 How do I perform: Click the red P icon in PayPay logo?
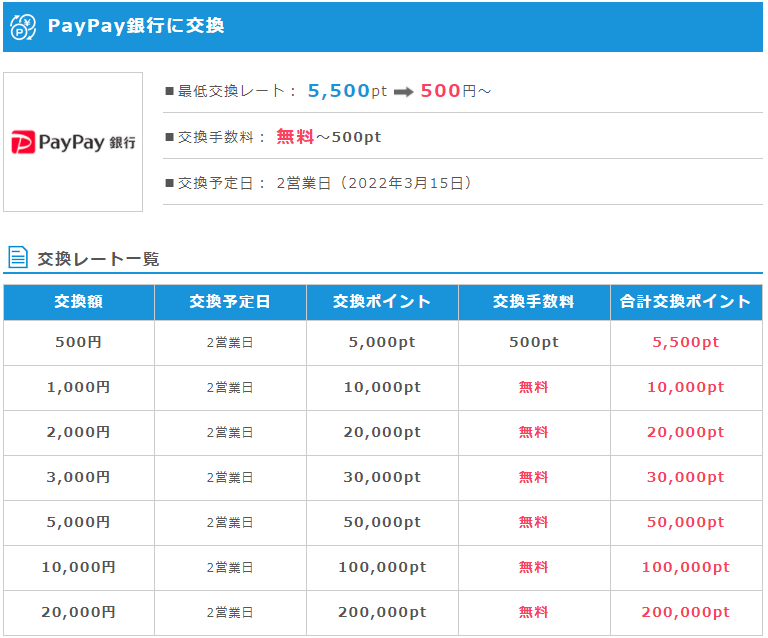[23, 142]
